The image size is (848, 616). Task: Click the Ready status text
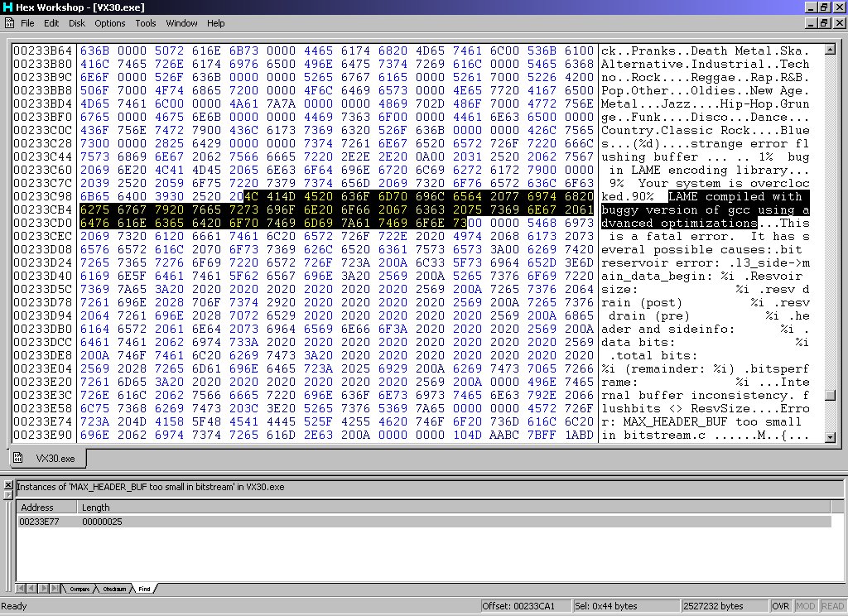coord(14,606)
